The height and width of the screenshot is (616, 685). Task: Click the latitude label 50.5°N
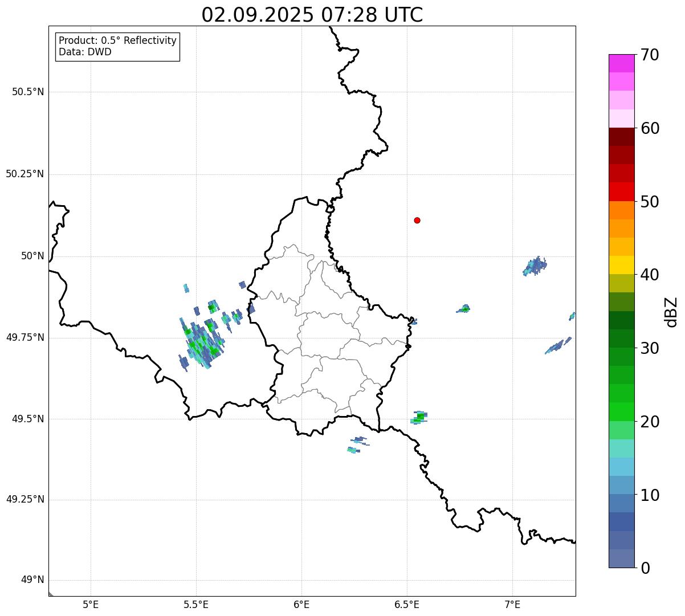coord(28,92)
